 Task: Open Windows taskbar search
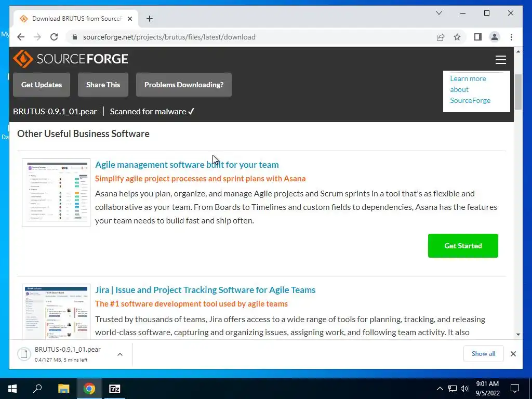37,389
